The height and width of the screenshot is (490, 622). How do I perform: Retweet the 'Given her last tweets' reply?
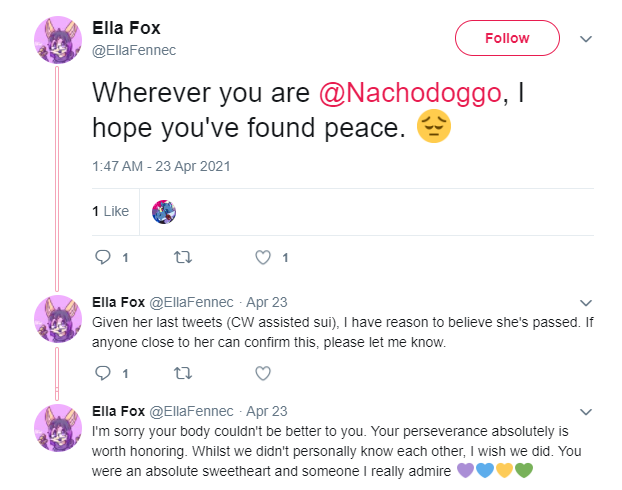point(183,373)
